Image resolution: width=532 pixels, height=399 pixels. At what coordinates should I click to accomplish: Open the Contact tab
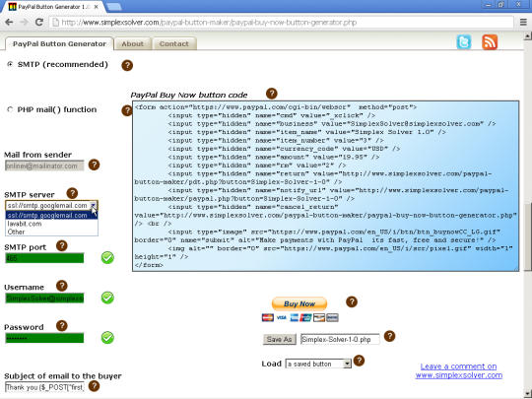174,43
